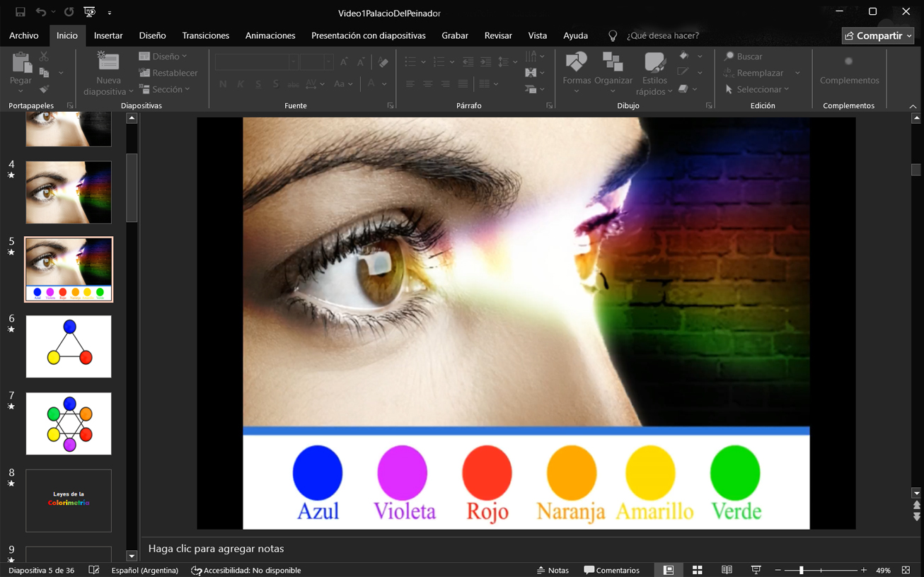Open the Animaciones tab
This screenshot has height=577, width=924.
click(270, 35)
